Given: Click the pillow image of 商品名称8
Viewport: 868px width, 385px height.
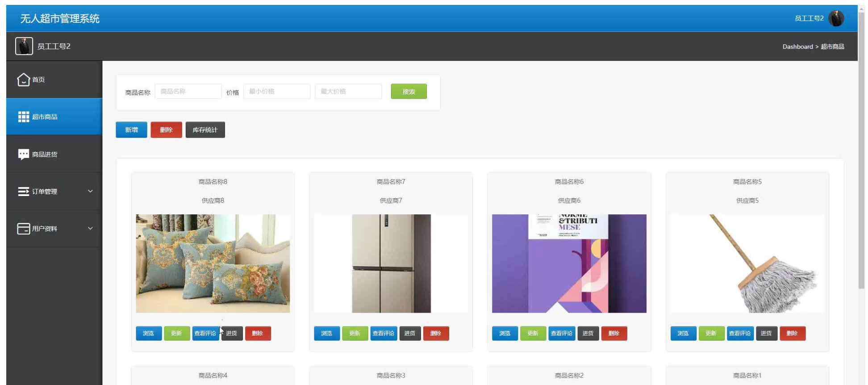Looking at the screenshot, I should (x=213, y=264).
